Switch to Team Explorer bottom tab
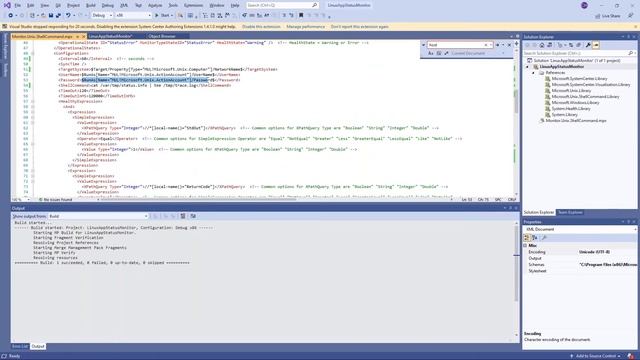This screenshot has height=360, width=640. pos(570,213)
